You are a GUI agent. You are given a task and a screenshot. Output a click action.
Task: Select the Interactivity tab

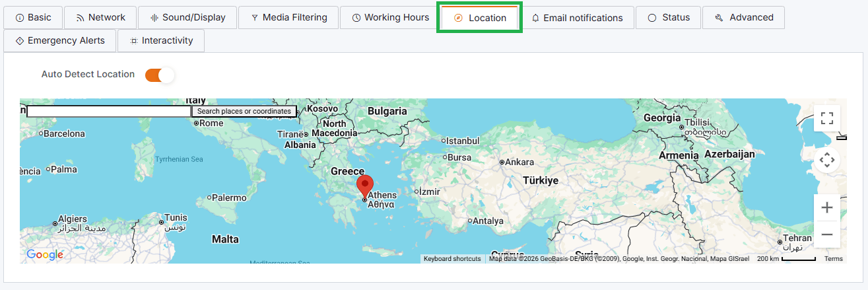pyautogui.click(x=161, y=41)
